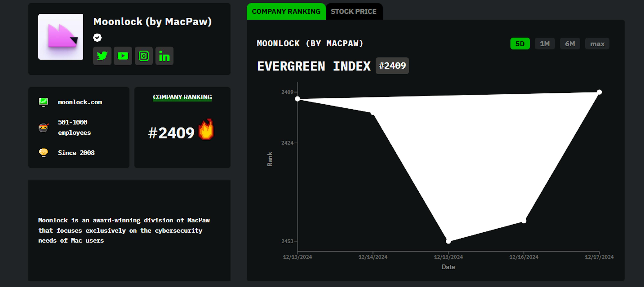This screenshot has height=287, width=644.
Task: Visit the moonlock.com link
Action: [x=80, y=102]
